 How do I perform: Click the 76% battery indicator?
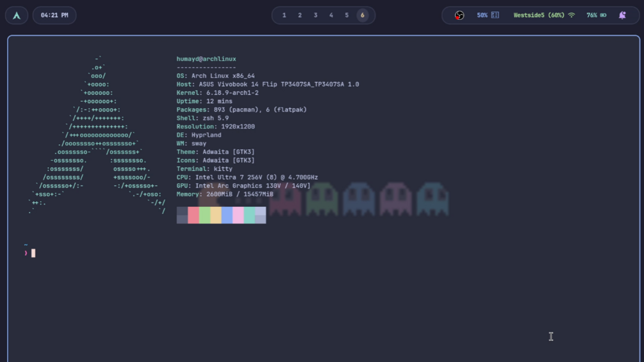click(x=597, y=15)
